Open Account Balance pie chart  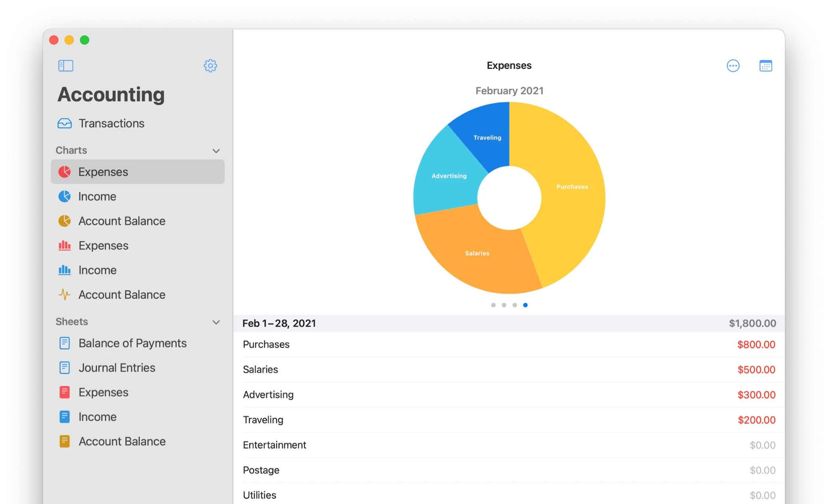click(x=121, y=221)
